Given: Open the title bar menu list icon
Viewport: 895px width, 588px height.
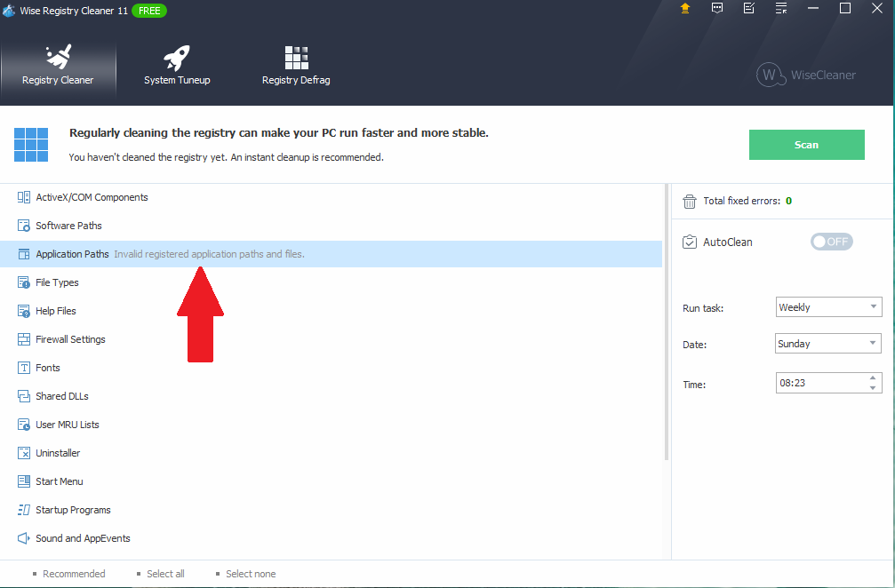Looking at the screenshot, I should pos(781,8).
